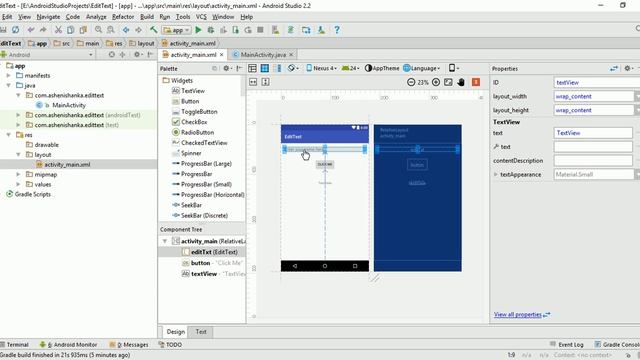This screenshot has height=360, width=640.
Task: Toggle the expand vertically button in the canvas toolbar
Action: click(x=265, y=82)
